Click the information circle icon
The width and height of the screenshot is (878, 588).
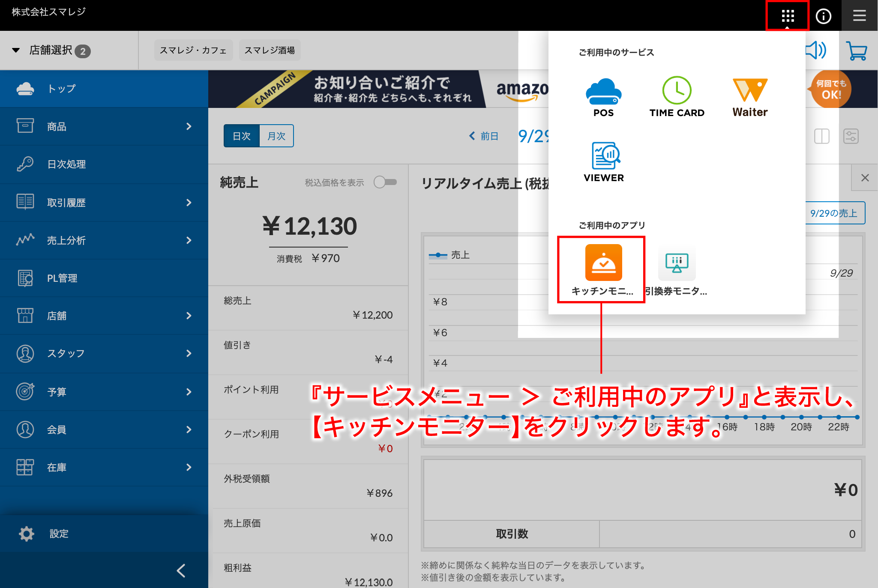pyautogui.click(x=823, y=16)
